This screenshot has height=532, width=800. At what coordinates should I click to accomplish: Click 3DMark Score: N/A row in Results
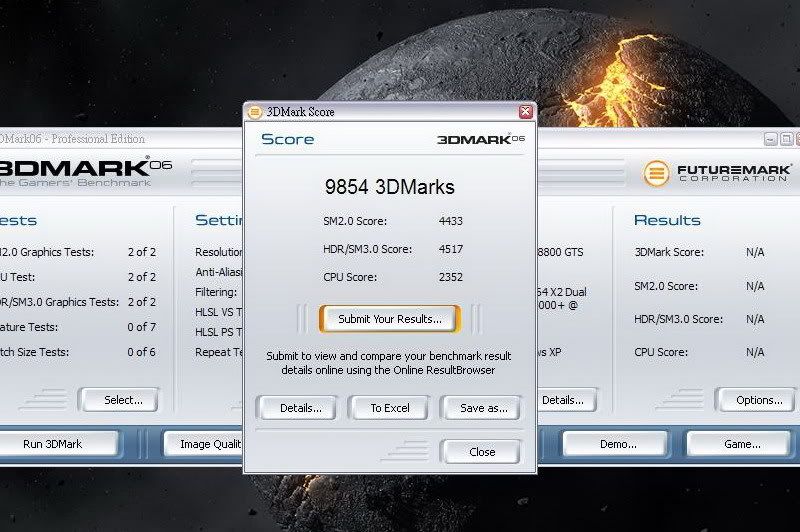(699, 252)
